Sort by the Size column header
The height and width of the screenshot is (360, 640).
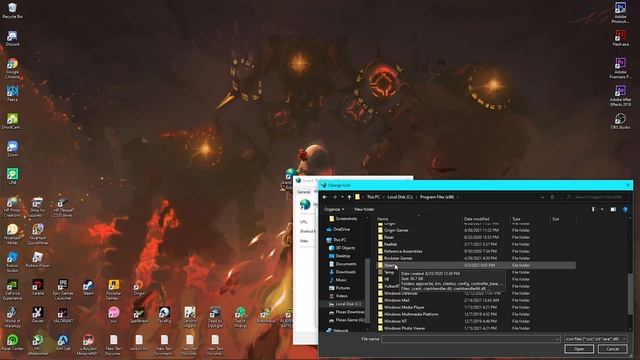click(563, 219)
